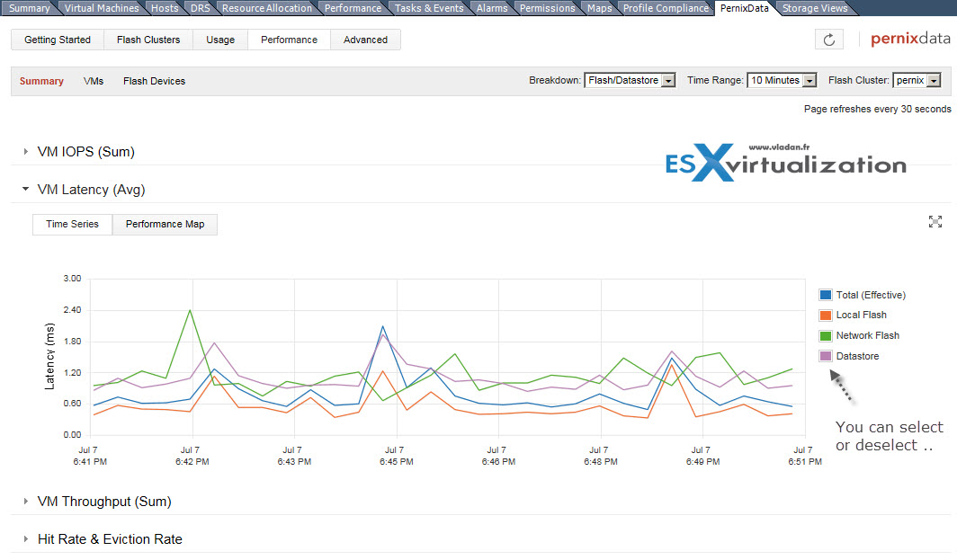Open the Flash Cluster dropdown

tap(917, 80)
